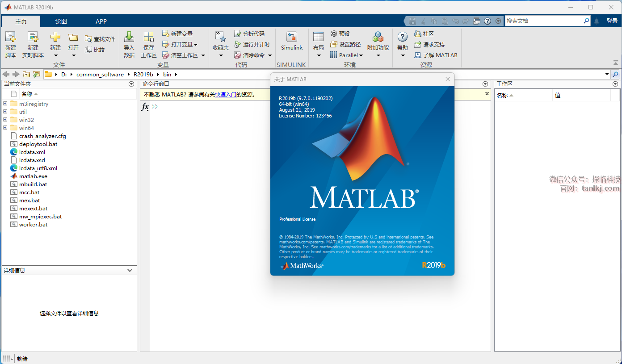Open 了解 MATLAB learning resources
The width and height of the screenshot is (622, 364).
[x=436, y=55]
